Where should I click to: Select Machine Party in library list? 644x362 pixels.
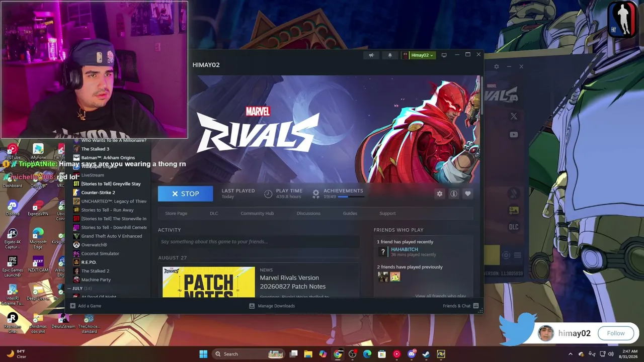coord(96,280)
